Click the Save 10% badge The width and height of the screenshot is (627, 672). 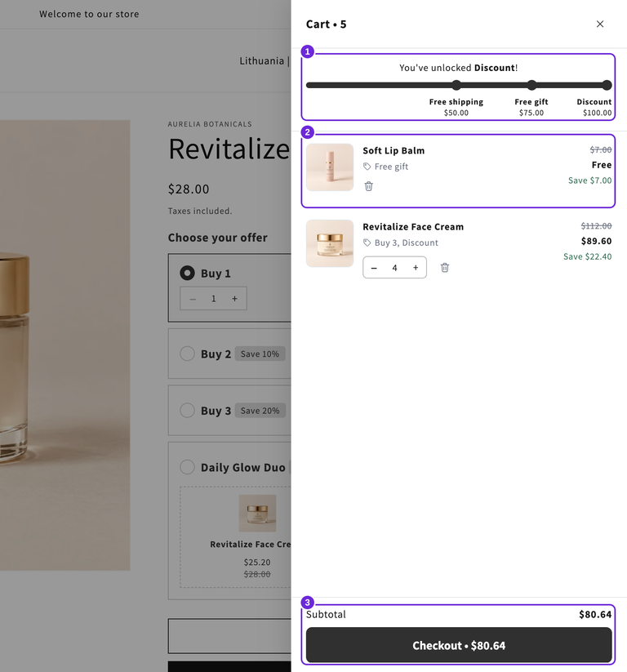tap(260, 354)
